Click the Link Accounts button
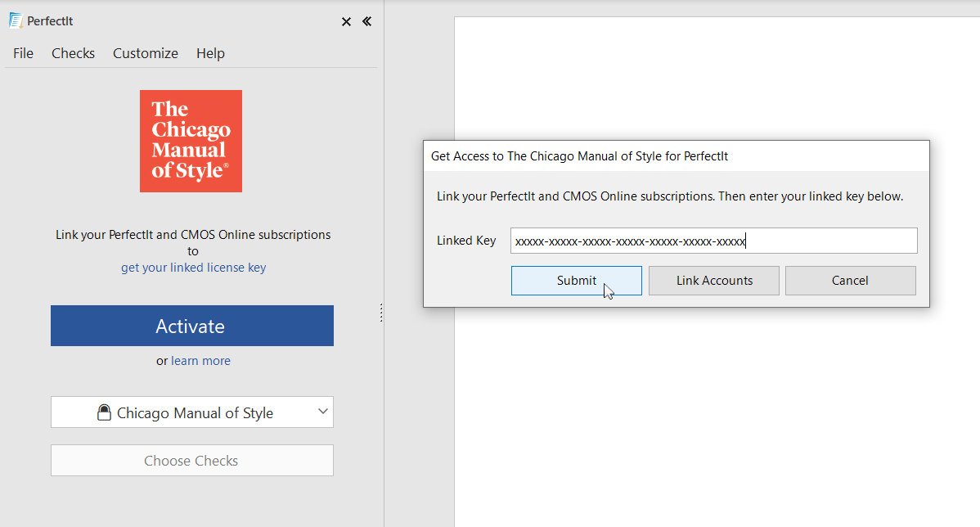980x527 pixels. 714,281
